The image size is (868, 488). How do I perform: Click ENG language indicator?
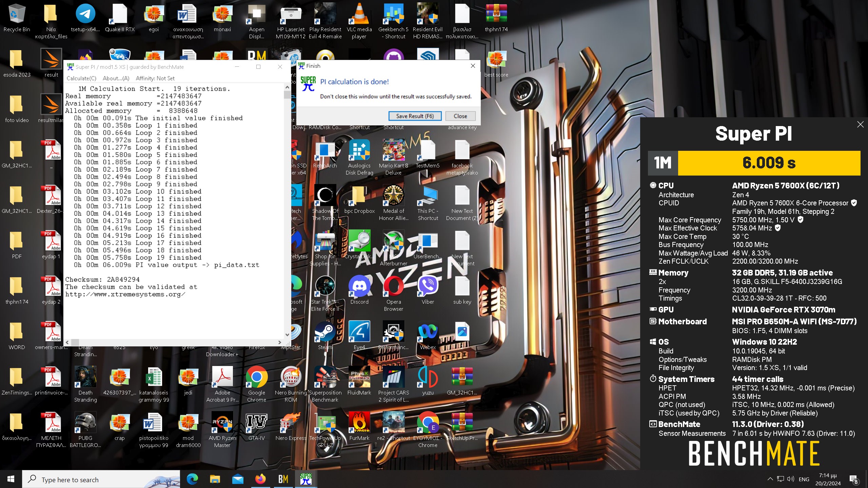(804, 479)
